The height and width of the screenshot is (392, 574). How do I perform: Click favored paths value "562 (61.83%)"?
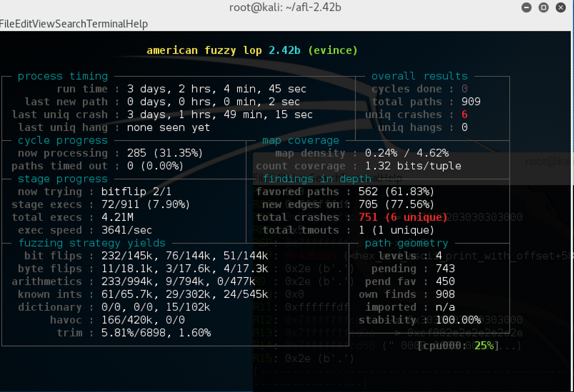[x=396, y=192]
